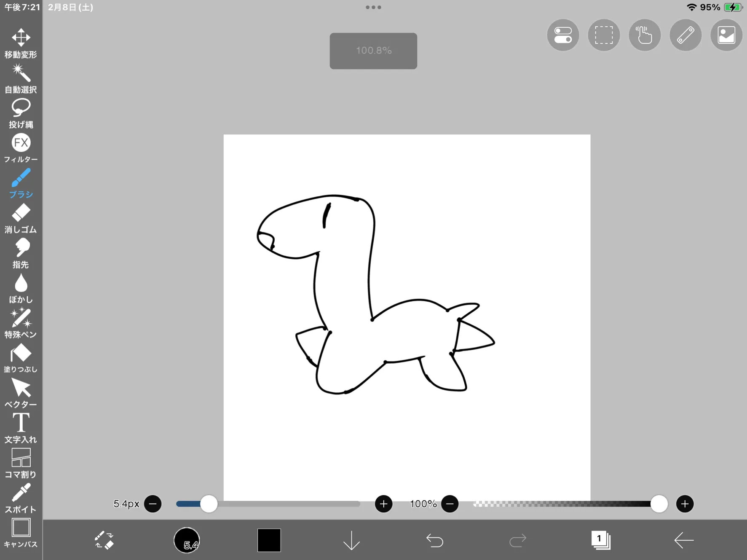Click the brush thickness slider knob

(209, 504)
